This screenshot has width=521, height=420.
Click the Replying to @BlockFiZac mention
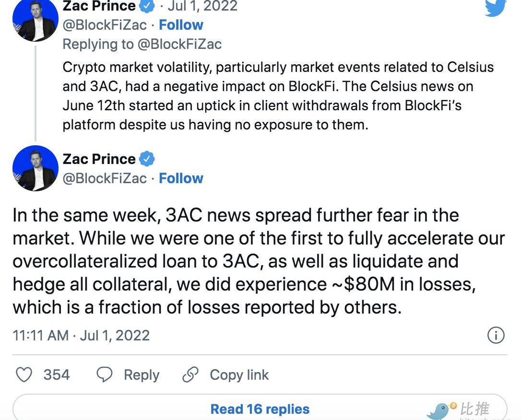point(179,44)
